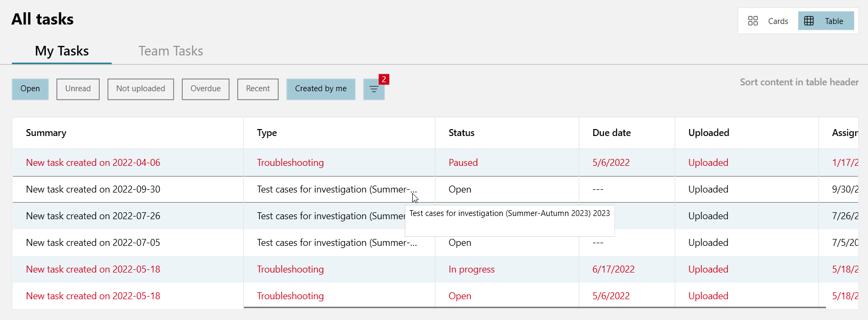
Task: Disable the Created by me filter
Action: point(321,89)
